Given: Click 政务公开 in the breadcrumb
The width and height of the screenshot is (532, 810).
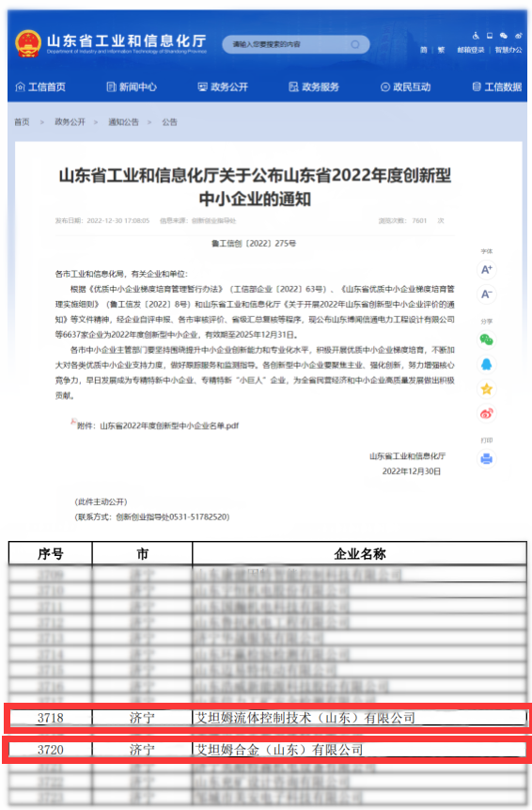Looking at the screenshot, I should point(70,122).
